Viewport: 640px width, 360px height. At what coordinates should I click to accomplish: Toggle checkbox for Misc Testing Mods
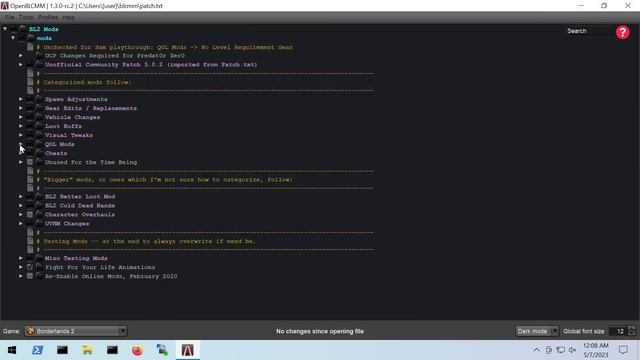coord(30,258)
